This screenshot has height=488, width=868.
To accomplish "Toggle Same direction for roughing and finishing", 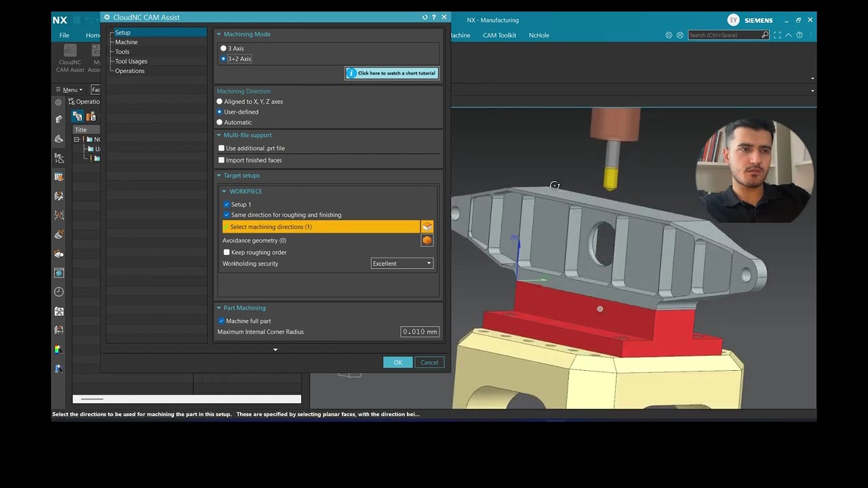I will tap(226, 215).
